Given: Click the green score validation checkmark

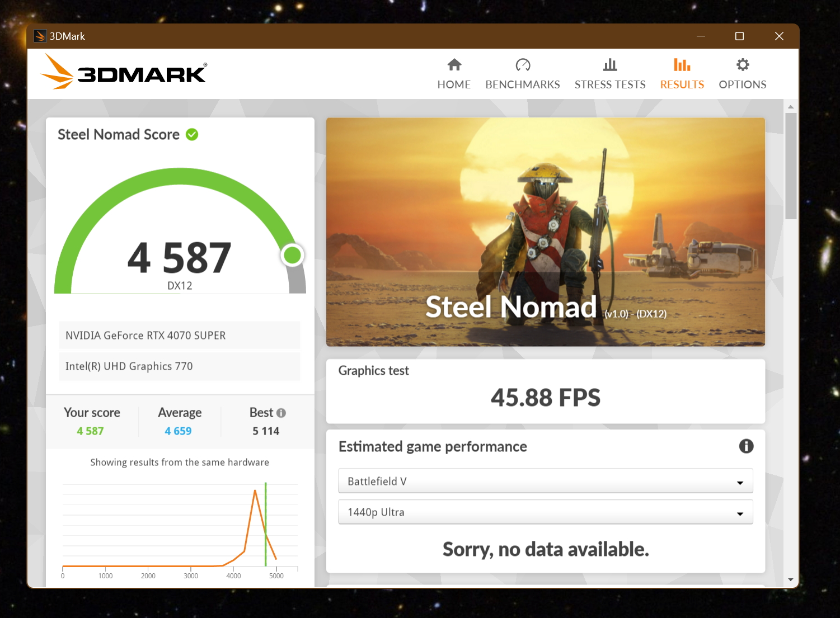Looking at the screenshot, I should 192,135.
